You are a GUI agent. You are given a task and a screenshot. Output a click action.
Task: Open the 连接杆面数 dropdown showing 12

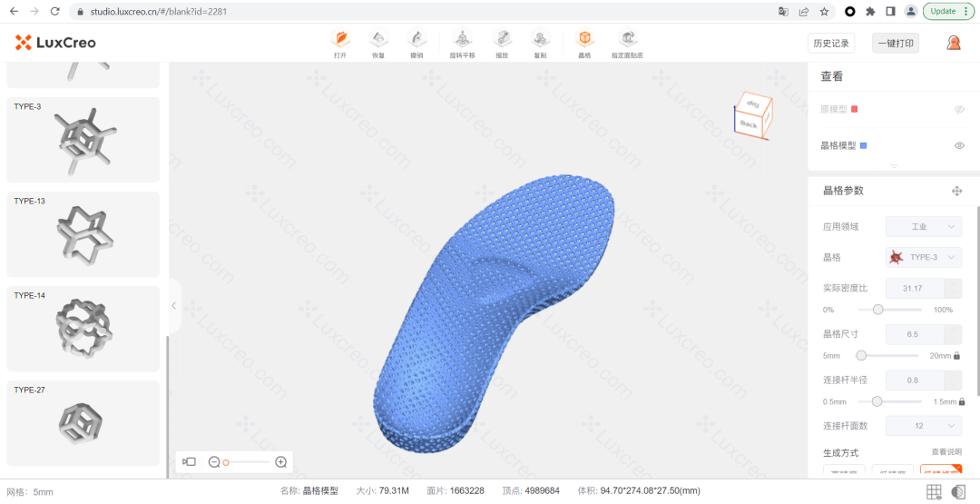[x=923, y=426]
